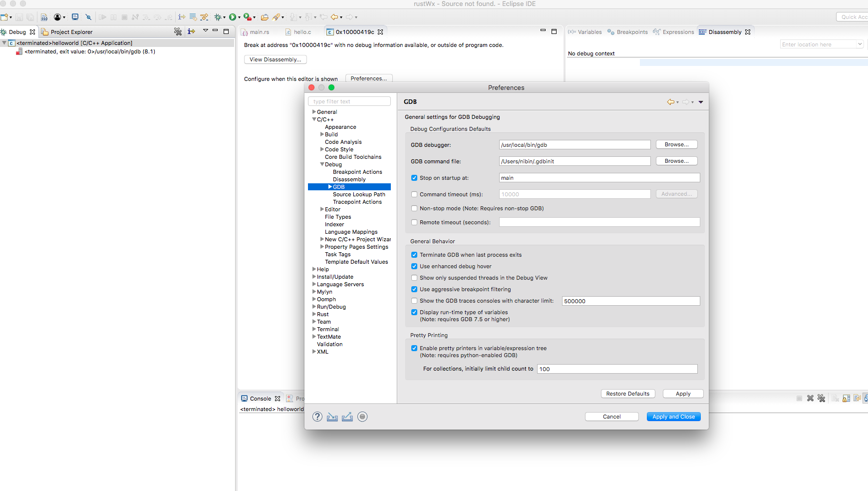The height and width of the screenshot is (491, 868).
Task: Click the Pin Console icon
Action: click(858, 398)
